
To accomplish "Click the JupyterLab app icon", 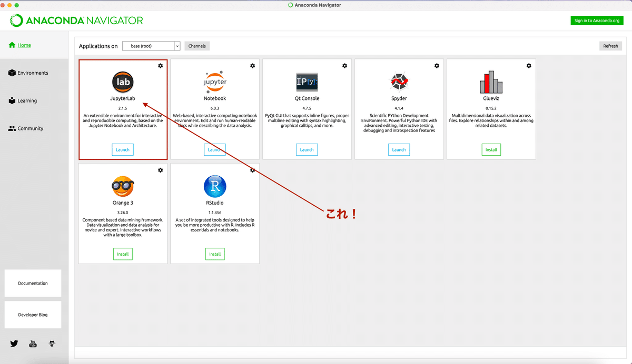I will coord(123,82).
